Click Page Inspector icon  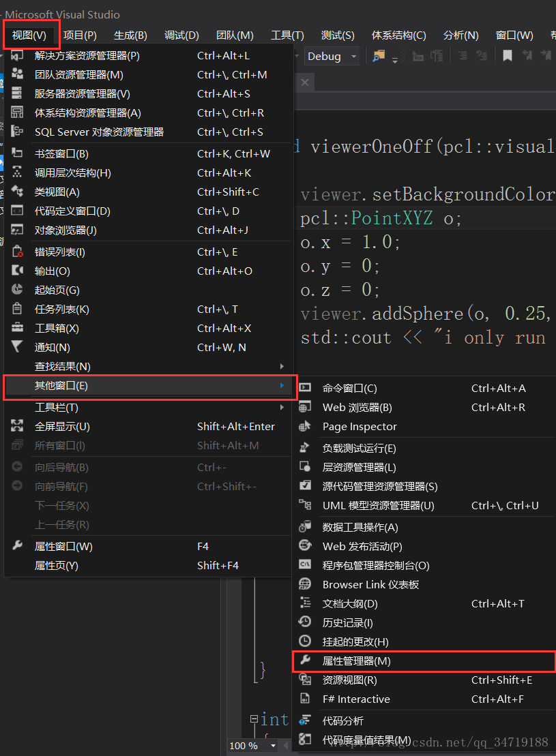304,426
